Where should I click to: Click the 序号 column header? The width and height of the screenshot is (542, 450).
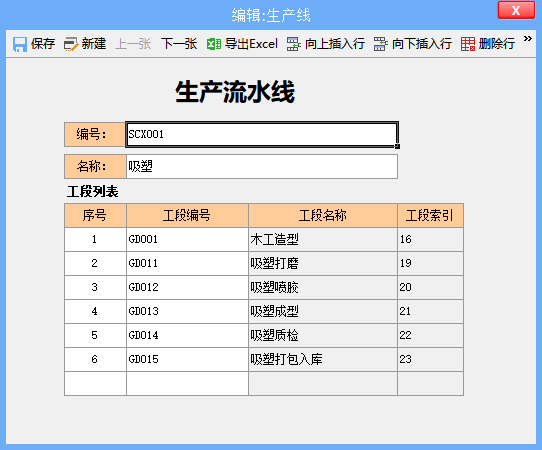point(95,215)
